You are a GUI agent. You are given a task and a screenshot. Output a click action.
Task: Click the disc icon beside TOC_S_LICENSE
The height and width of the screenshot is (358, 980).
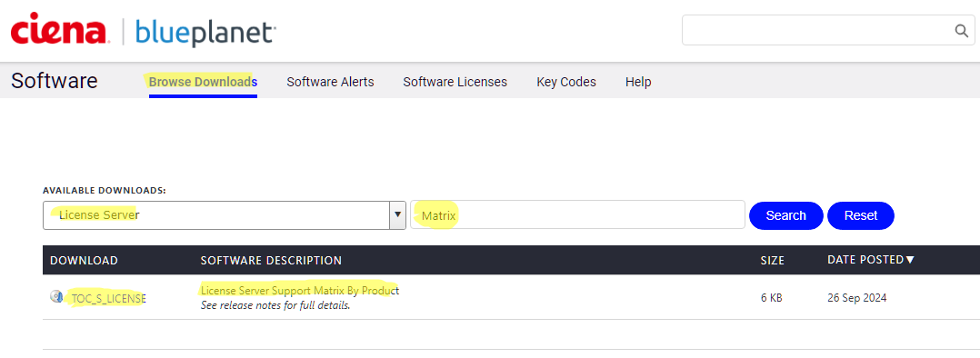[x=56, y=296]
